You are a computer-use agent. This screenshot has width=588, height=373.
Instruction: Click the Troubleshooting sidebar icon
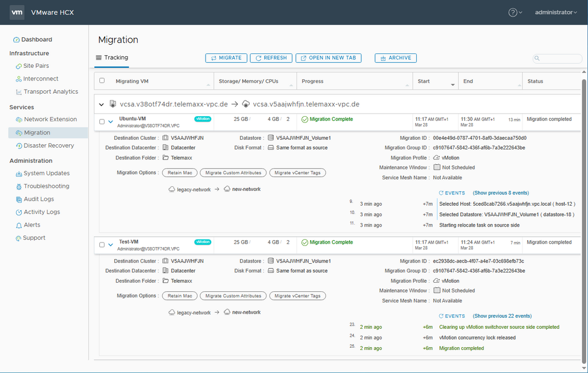coord(19,187)
